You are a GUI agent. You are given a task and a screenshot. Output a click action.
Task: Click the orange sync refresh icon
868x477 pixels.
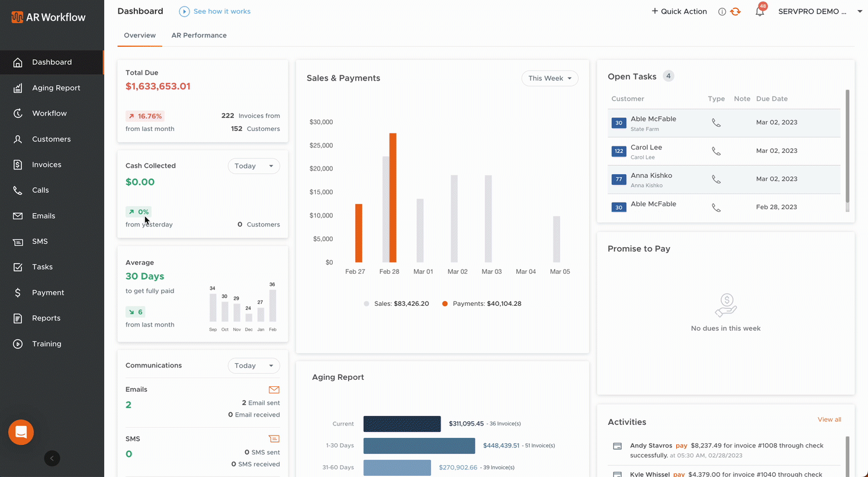coord(735,12)
